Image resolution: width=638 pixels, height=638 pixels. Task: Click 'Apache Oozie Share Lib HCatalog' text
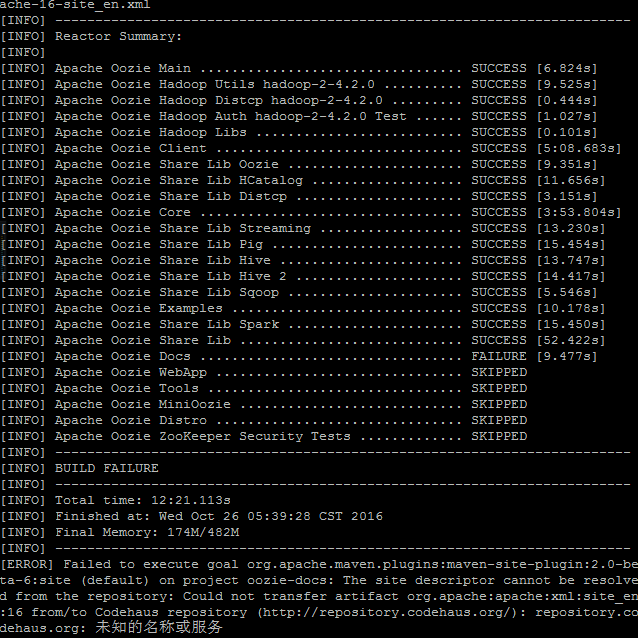click(179, 181)
